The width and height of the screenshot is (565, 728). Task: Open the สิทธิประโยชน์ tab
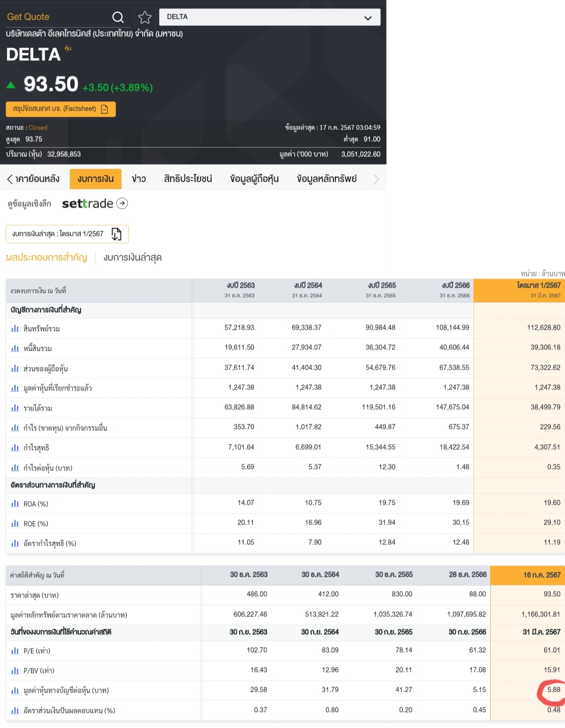pyautogui.click(x=188, y=179)
